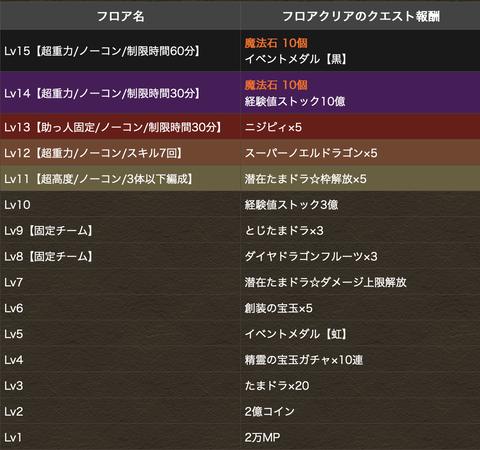Click 経験値ストック10億 reward text
Screen dimensions: 480x450
pos(295,101)
